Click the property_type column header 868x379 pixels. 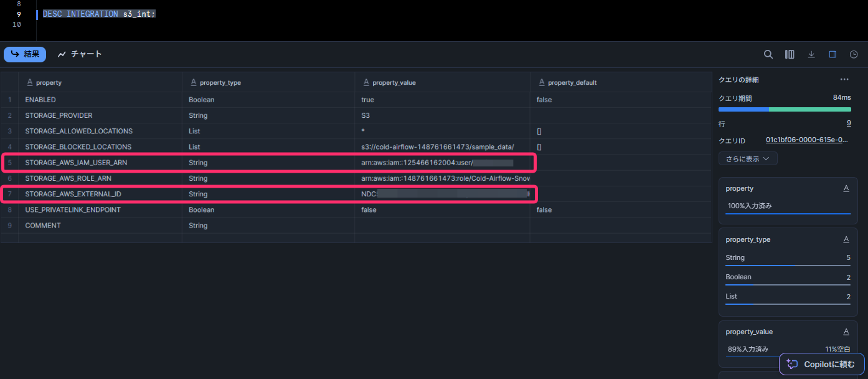[x=220, y=82]
